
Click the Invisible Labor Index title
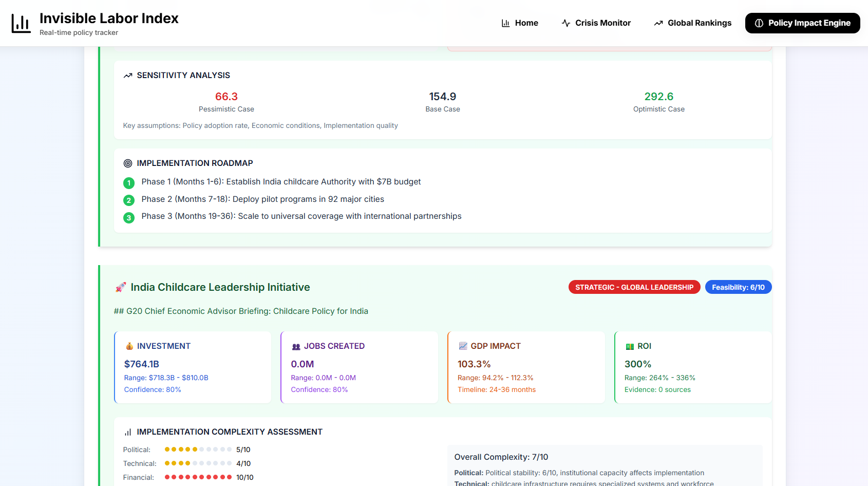[x=109, y=18]
